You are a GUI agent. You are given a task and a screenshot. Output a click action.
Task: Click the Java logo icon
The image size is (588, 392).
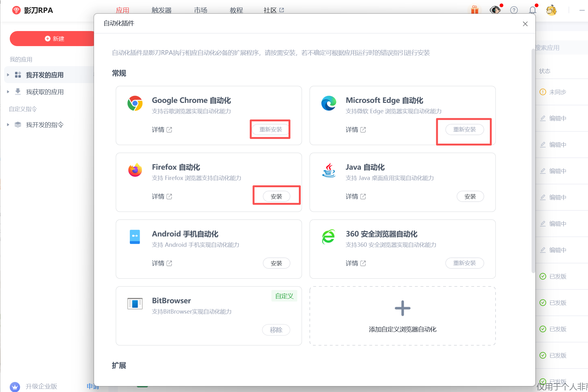(x=329, y=170)
